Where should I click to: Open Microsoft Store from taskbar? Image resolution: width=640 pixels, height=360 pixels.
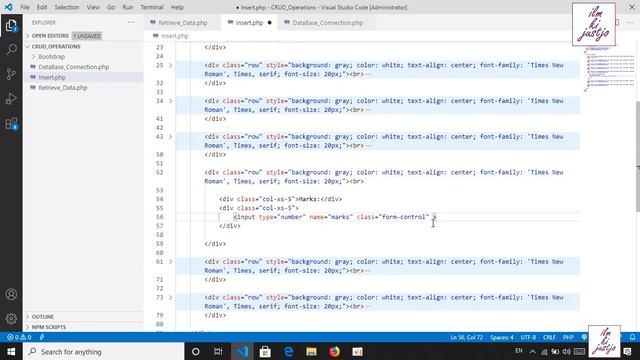pos(265,351)
